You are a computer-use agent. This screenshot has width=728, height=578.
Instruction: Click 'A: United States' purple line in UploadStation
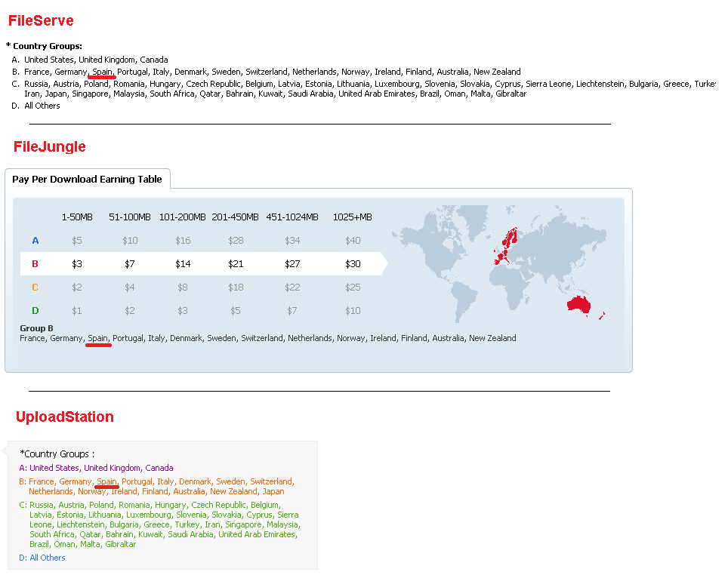click(x=96, y=468)
